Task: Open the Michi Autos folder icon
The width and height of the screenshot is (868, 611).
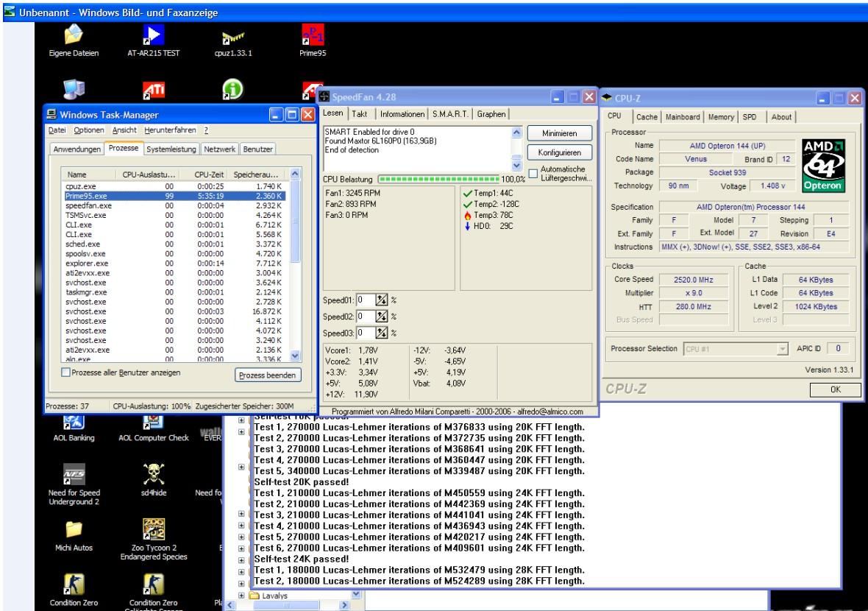Action: pos(74,536)
